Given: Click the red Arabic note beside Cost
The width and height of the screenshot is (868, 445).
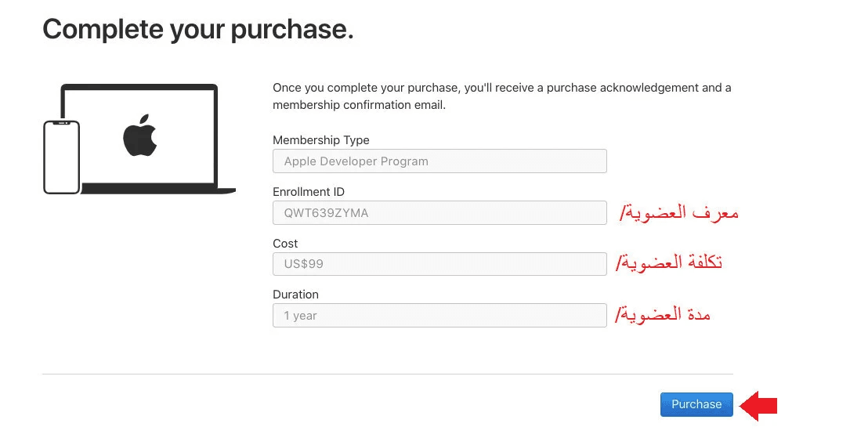Looking at the screenshot, I should click(x=670, y=262).
